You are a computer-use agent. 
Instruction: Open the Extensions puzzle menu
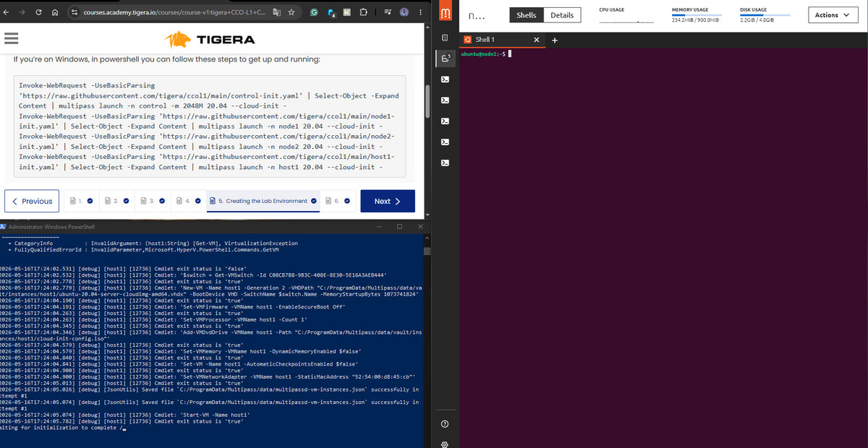362,12
